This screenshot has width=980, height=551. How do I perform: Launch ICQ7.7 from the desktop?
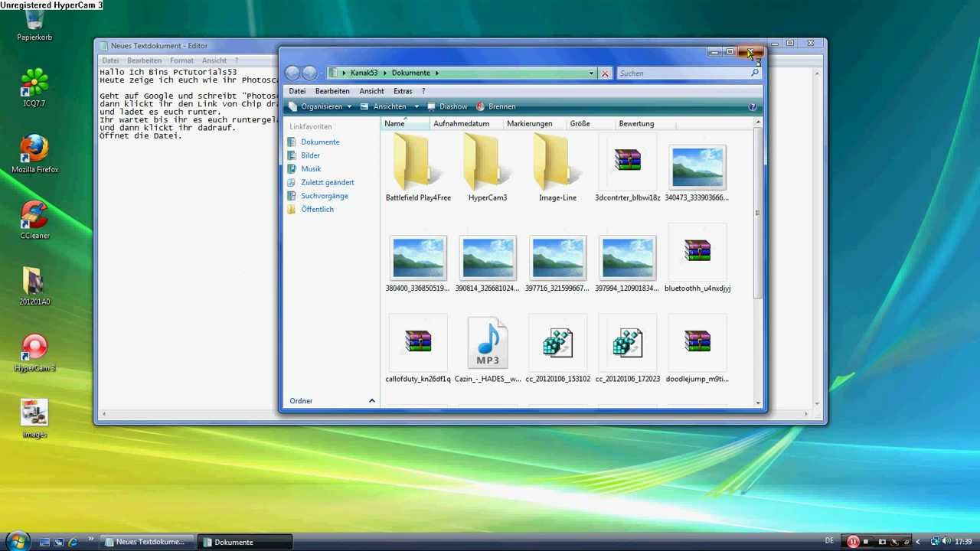pyautogui.click(x=34, y=86)
